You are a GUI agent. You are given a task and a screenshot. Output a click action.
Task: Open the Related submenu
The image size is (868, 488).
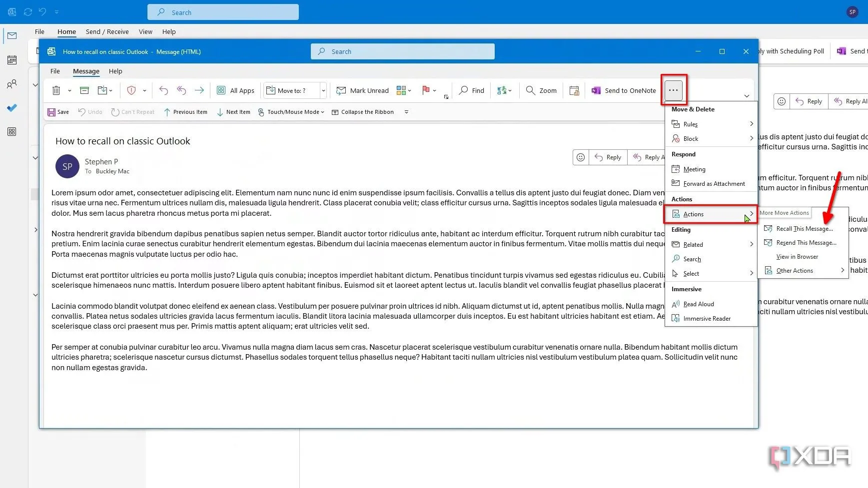712,244
